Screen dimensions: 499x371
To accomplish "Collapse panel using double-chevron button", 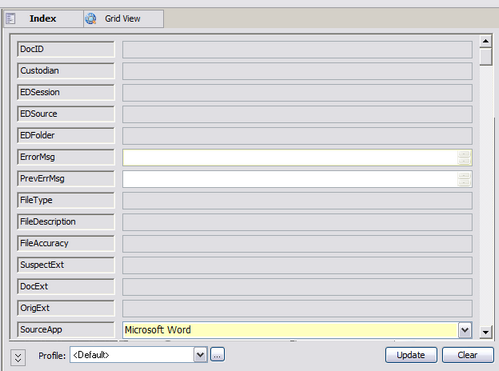I will coord(18,358).
